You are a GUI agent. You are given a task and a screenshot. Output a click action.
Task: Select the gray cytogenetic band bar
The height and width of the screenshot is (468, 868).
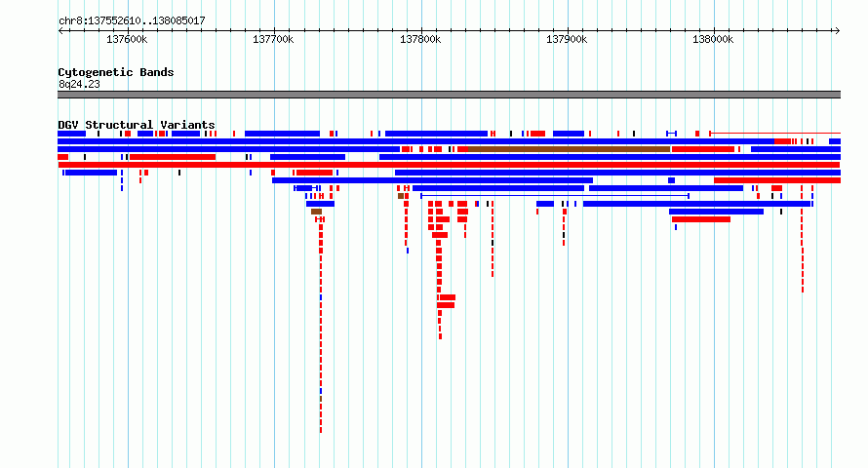pos(449,95)
